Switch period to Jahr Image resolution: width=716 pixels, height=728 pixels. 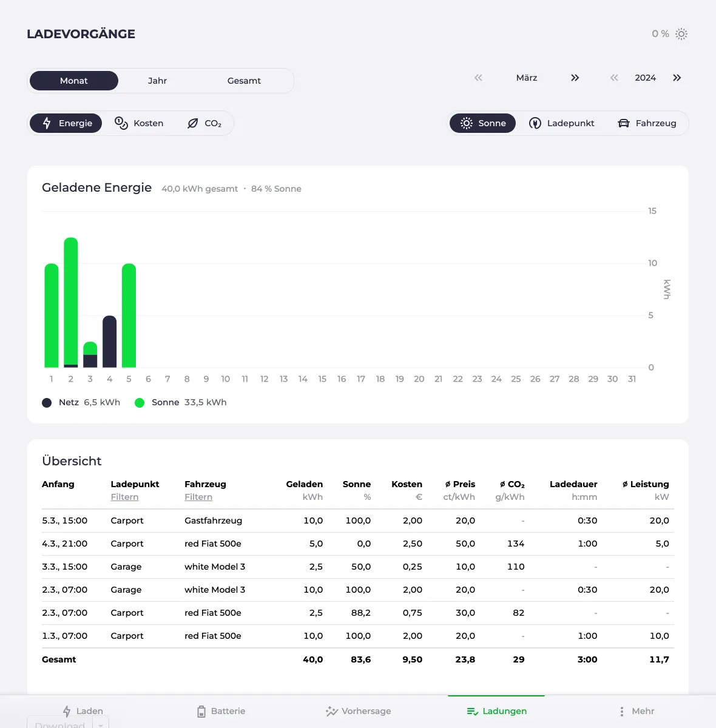(x=157, y=81)
